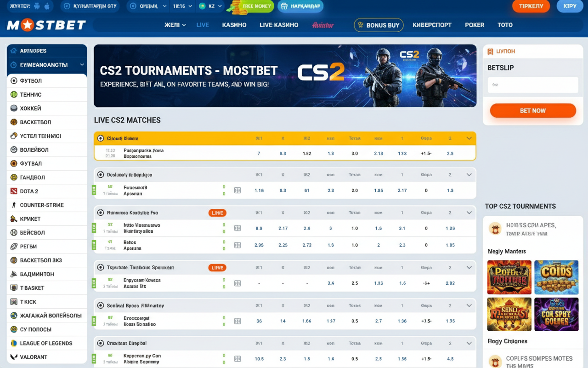Go to POKER tab
The height and width of the screenshot is (368, 588).
tap(475, 25)
